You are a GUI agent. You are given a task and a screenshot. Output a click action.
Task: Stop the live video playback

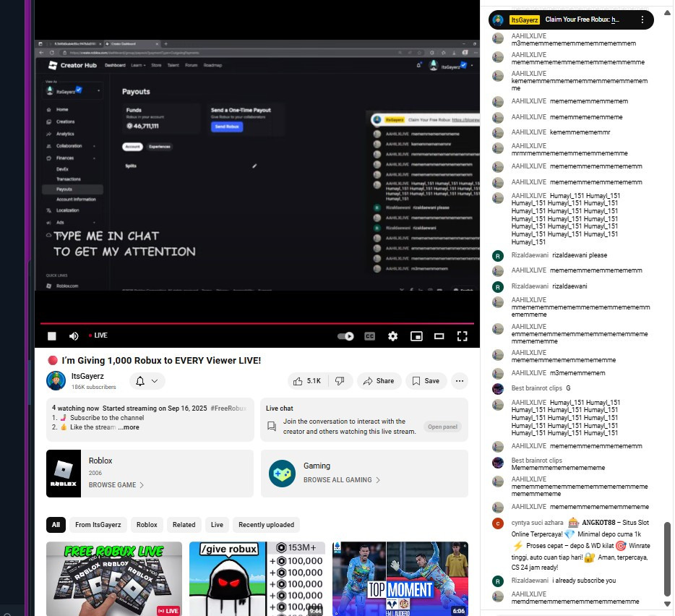(51, 336)
